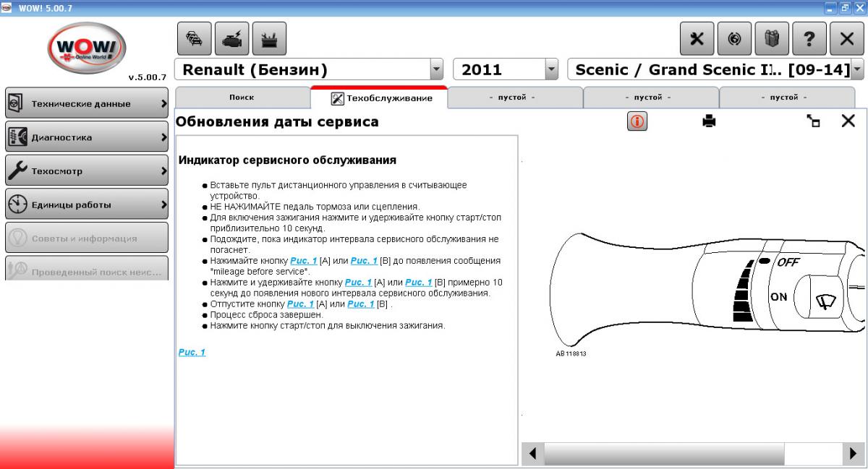Click title Обновления даты сервиса
This screenshot has height=469, width=868.
click(x=277, y=121)
